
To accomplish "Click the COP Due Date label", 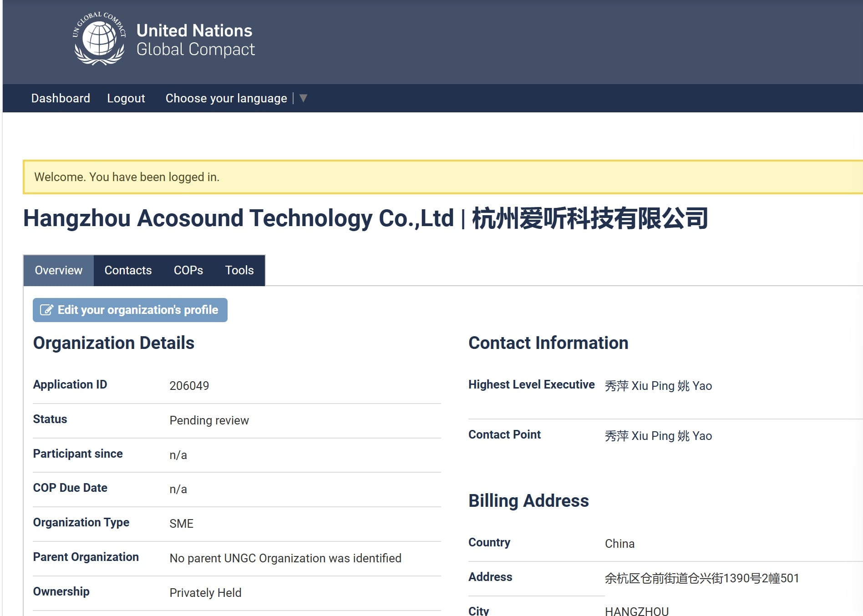I will coord(70,488).
